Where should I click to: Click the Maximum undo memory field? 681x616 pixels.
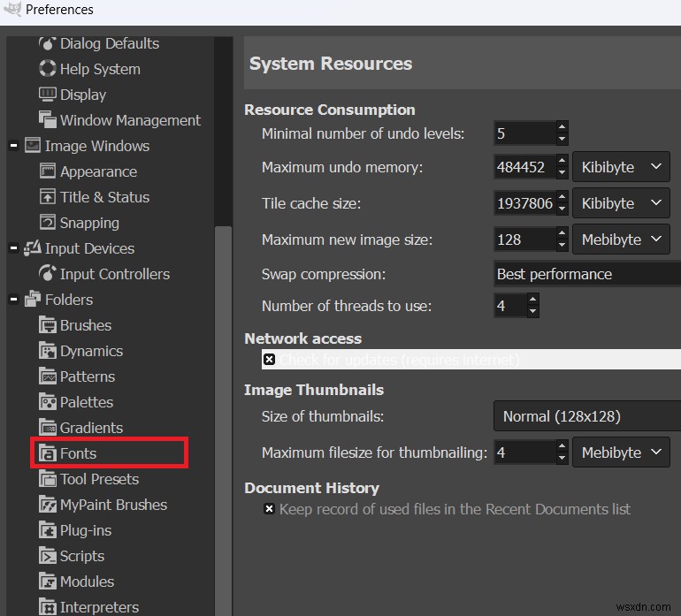pyautogui.click(x=525, y=167)
